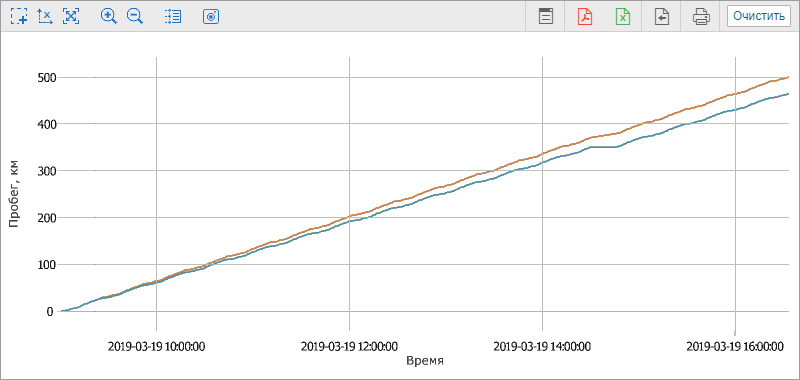Click the 2019-03-19 16:00:00 time tick label

[x=735, y=347]
